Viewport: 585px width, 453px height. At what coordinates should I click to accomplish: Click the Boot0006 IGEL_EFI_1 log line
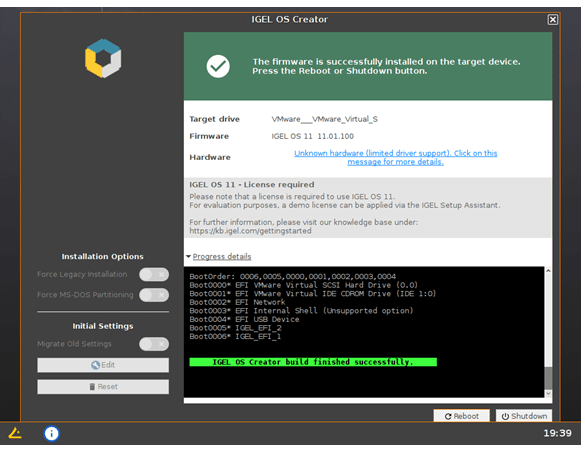point(235,337)
